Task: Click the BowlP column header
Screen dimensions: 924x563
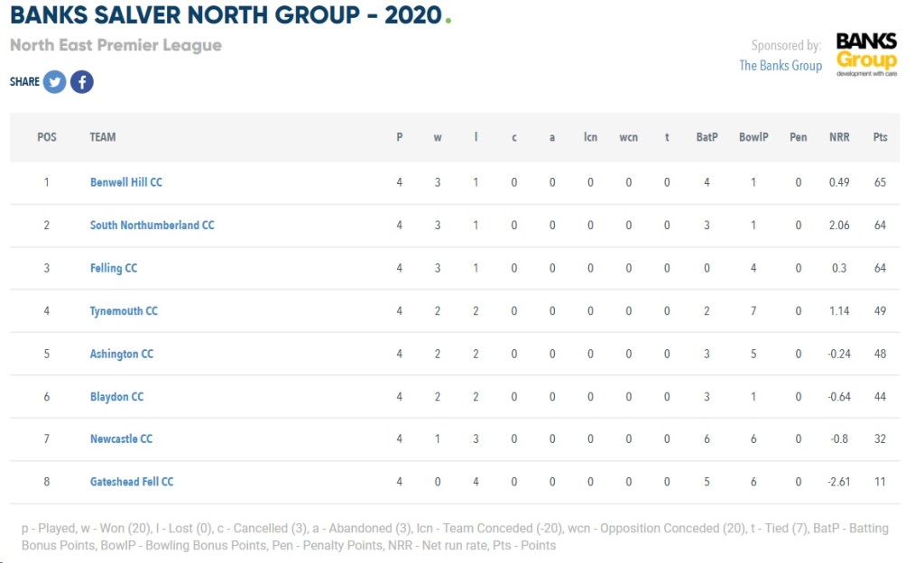Action: (x=753, y=137)
